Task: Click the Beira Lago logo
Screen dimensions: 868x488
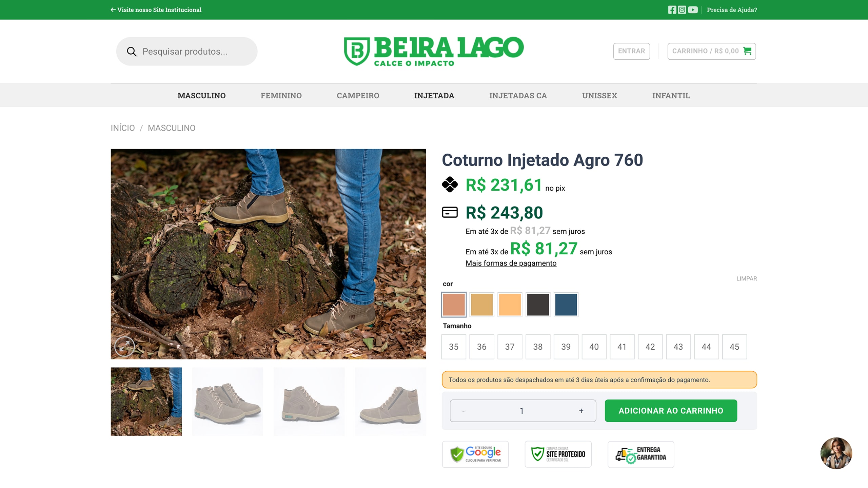Action: click(434, 51)
